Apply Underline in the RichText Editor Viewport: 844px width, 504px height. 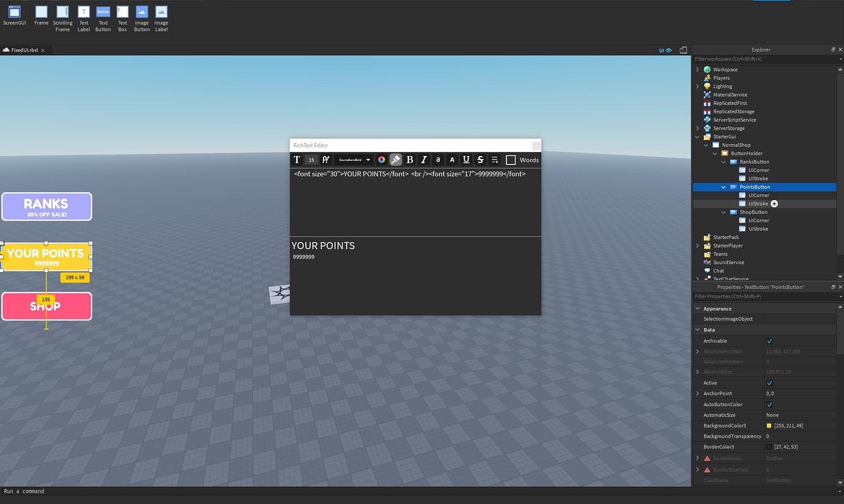(466, 160)
